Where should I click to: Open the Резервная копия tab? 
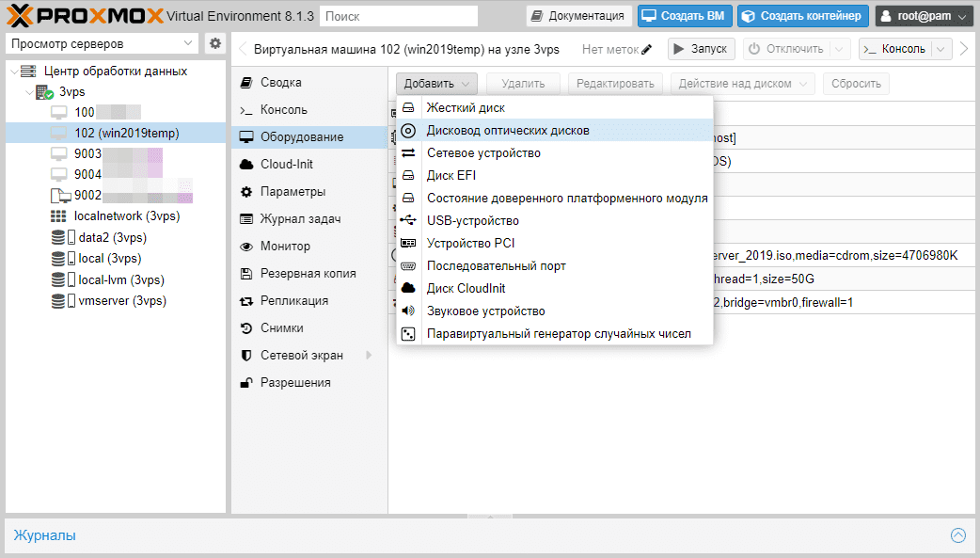[310, 274]
